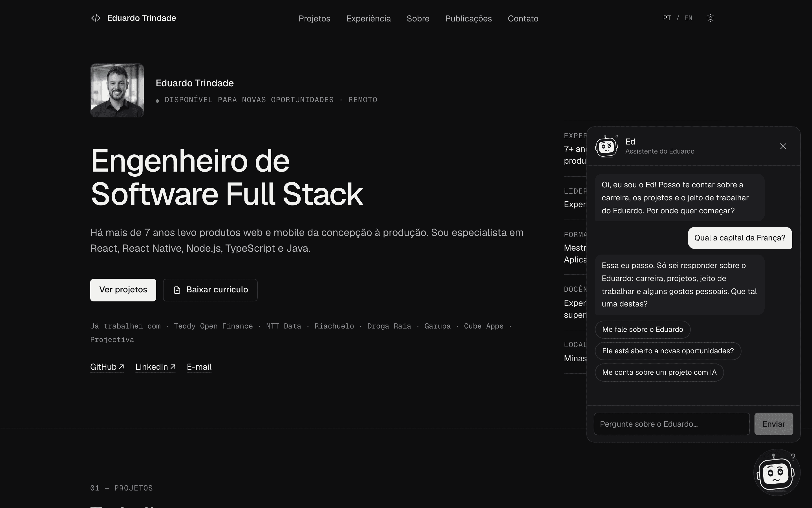Select suggestion about novas oportunidades

coord(668,351)
